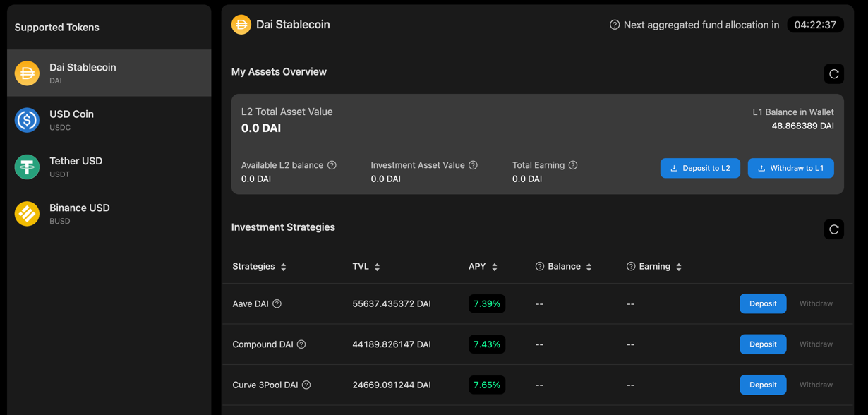Image resolution: width=868 pixels, height=415 pixels.
Task: Click the Curve 3Pool DAI strategy name
Action: point(265,385)
